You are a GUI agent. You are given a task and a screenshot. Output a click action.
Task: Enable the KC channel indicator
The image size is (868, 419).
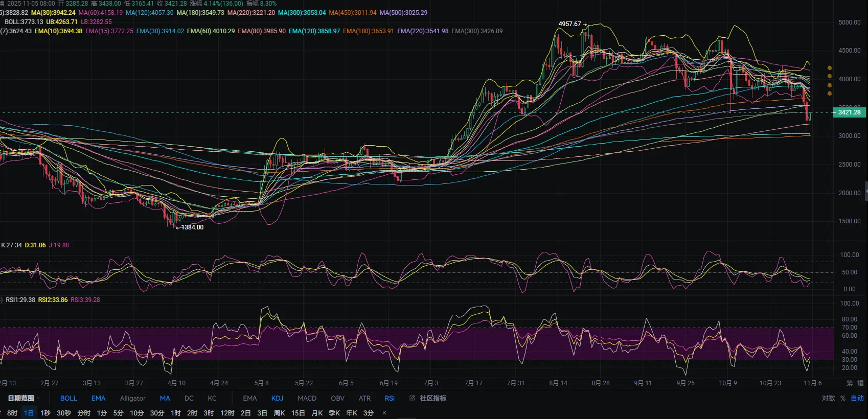point(212,398)
